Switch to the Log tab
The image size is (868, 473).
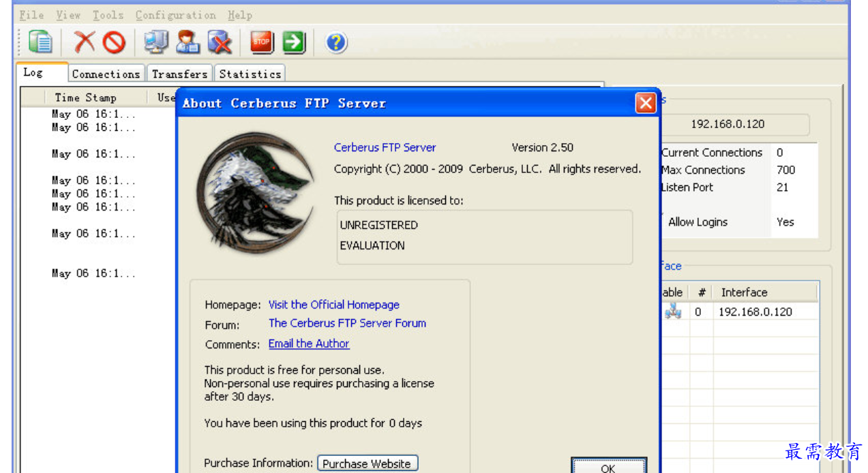[41, 72]
